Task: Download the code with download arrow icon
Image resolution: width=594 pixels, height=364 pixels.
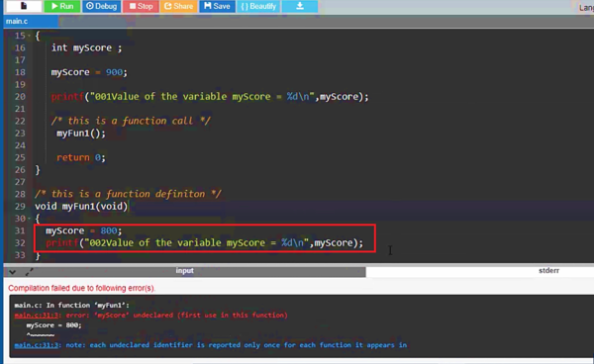Action: pyautogui.click(x=300, y=6)
